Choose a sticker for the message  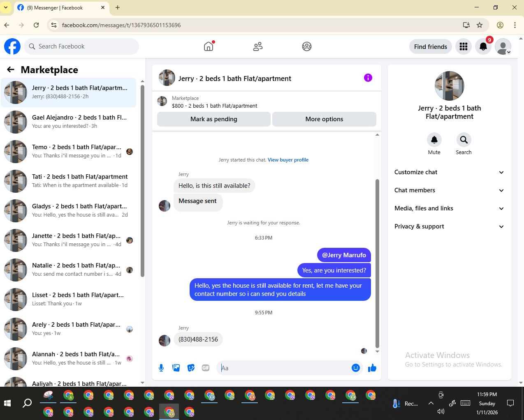click(x=191, y=368)
